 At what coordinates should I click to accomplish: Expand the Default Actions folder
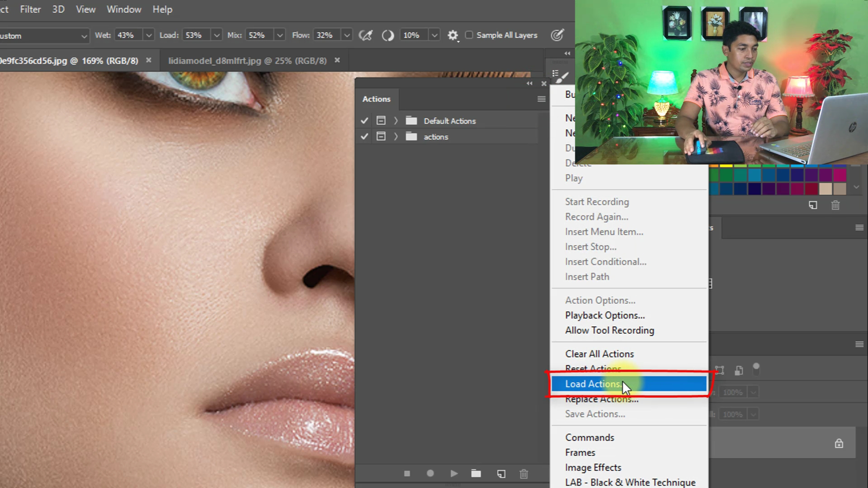(396, 121)
